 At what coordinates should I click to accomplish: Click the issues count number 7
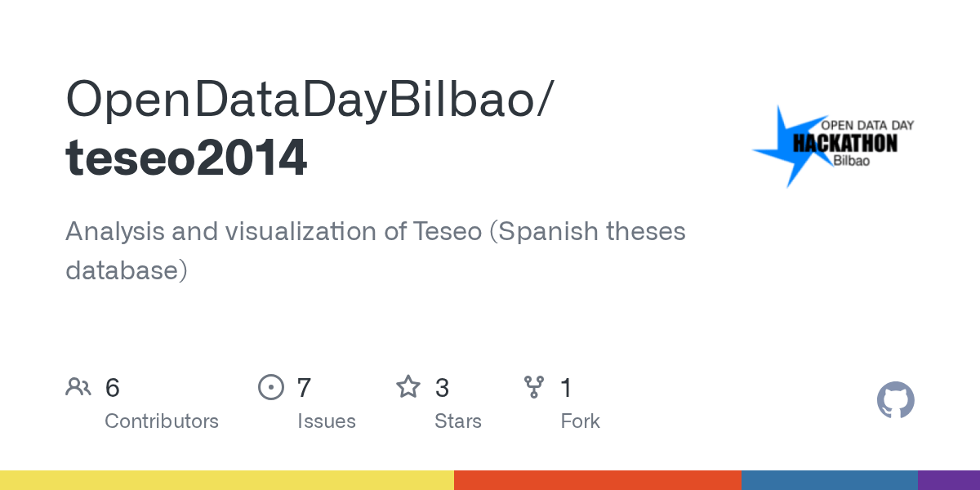pyautogui.click(x=305, y=388)
